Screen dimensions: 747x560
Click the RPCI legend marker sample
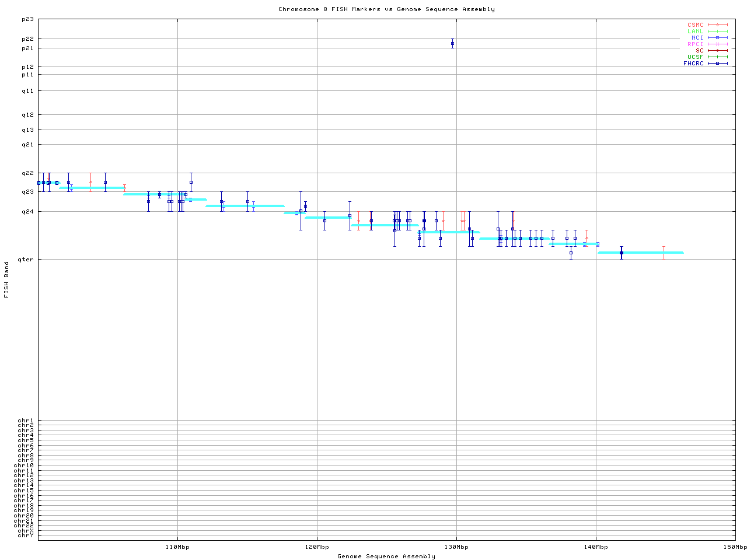point(717,44)
